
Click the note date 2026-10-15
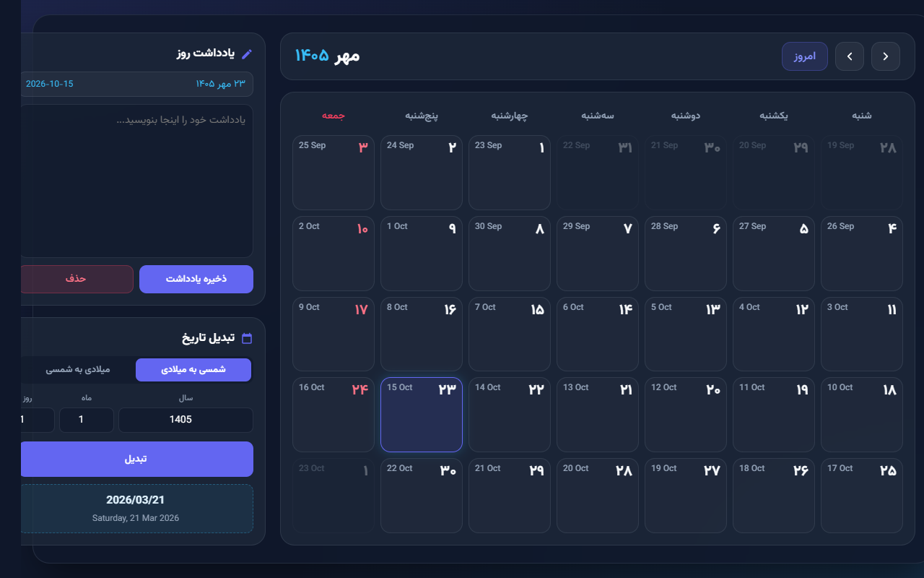49,84
